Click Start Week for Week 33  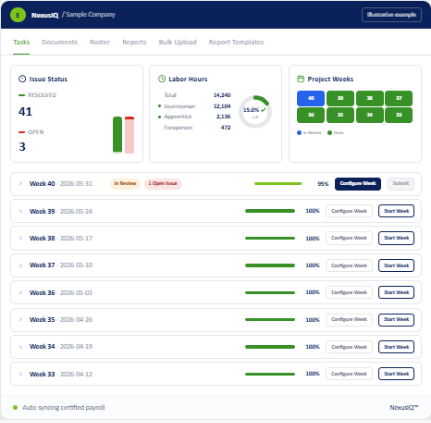click(x=396, y=374)
